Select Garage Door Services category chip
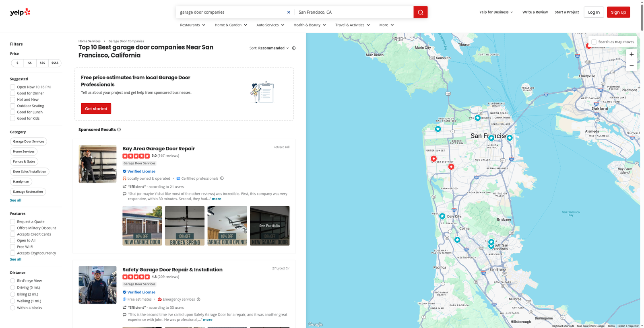The image size is (644, 328). click(29, 141)
